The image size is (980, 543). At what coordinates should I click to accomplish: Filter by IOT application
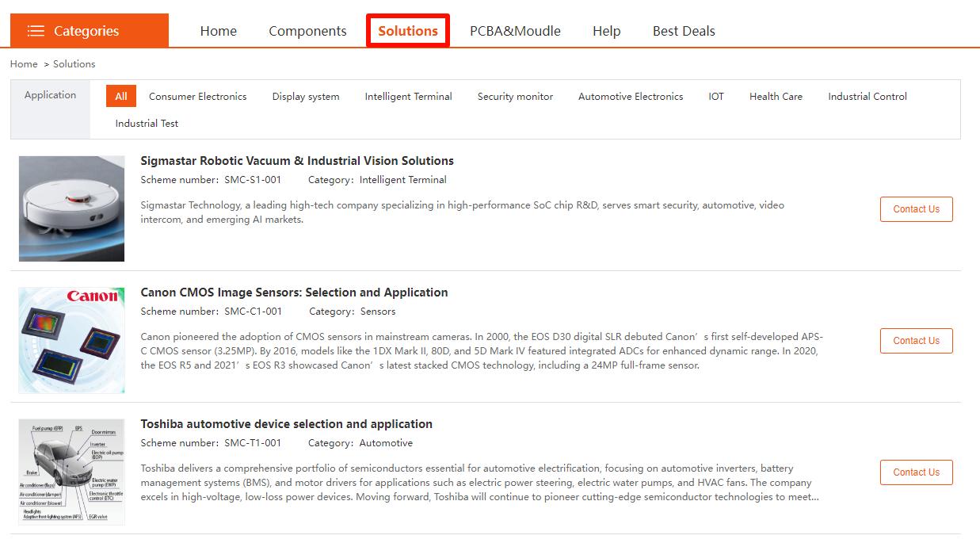tap(716, 97)
